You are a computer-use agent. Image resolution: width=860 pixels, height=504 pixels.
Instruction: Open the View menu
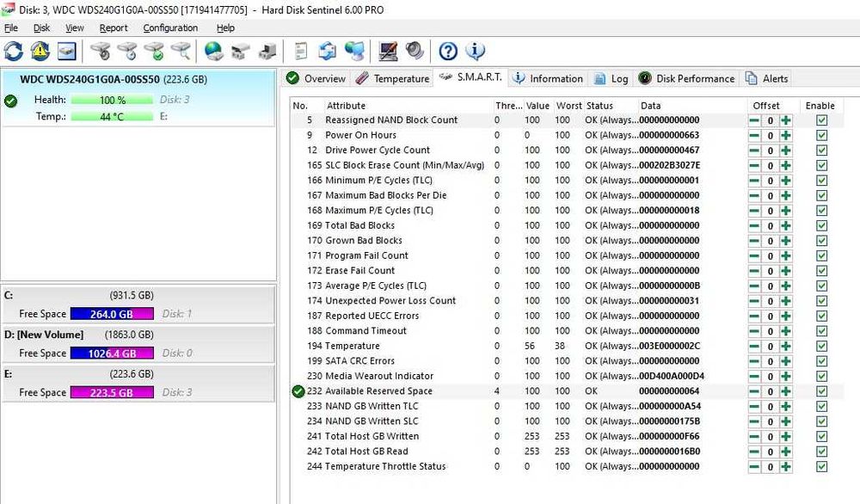click(x=75, y=28)
